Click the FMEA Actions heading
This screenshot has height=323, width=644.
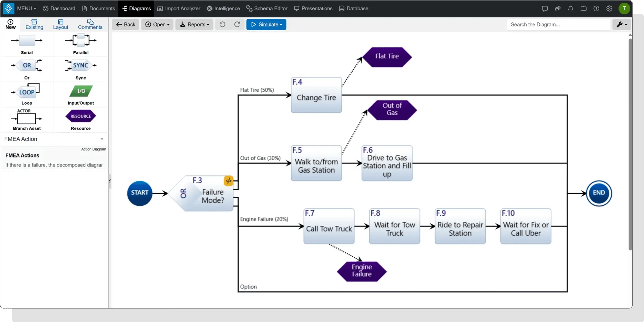(22, 155)
